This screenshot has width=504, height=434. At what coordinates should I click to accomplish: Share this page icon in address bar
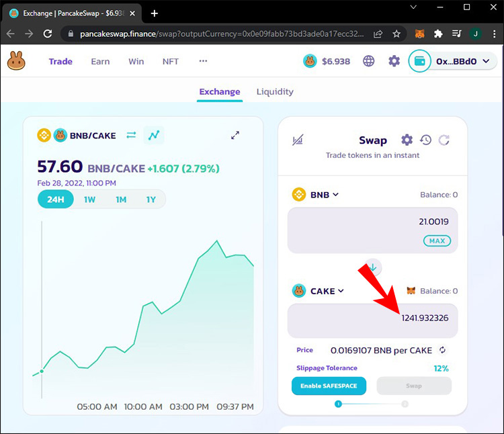click(x=378, y=34)
